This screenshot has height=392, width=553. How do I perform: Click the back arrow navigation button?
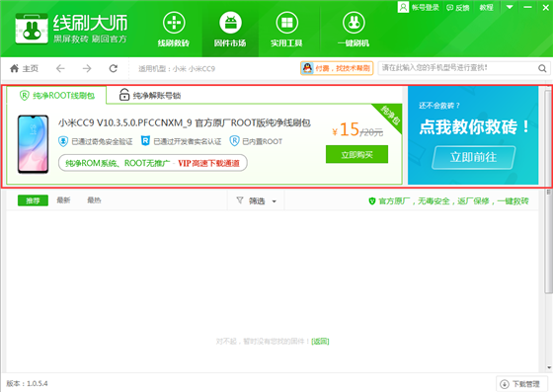point(60,68)
